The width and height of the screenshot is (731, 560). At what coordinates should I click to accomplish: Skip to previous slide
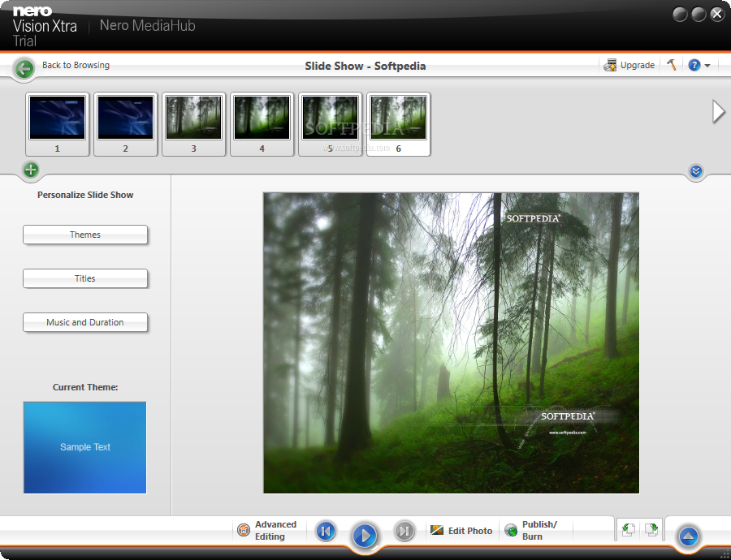click(x=326, y=531)
